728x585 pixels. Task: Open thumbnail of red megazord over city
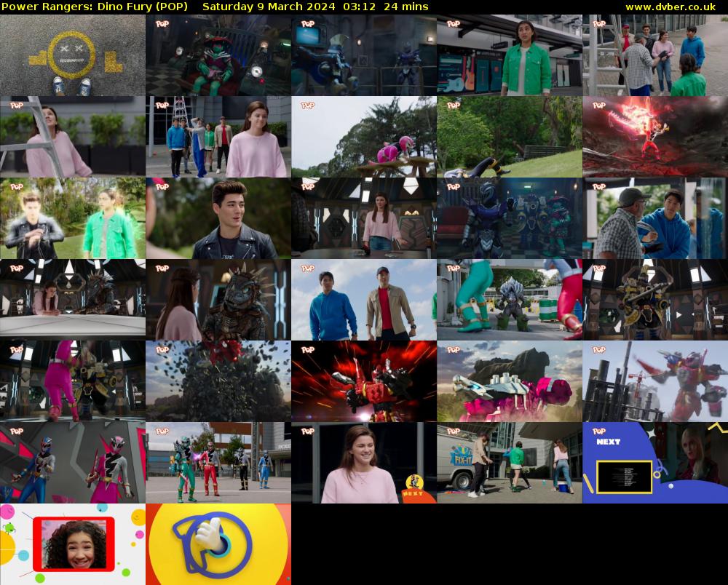pos(655,381)
